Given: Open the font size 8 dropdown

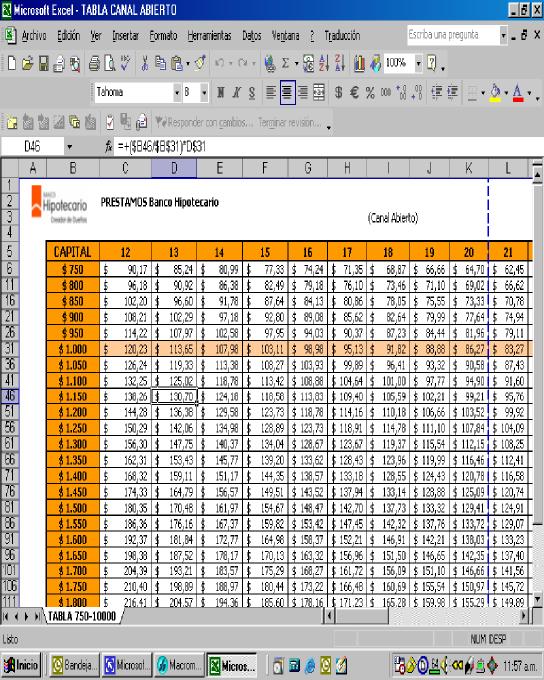Looking at the screenshot, I should tap(204, 92).
